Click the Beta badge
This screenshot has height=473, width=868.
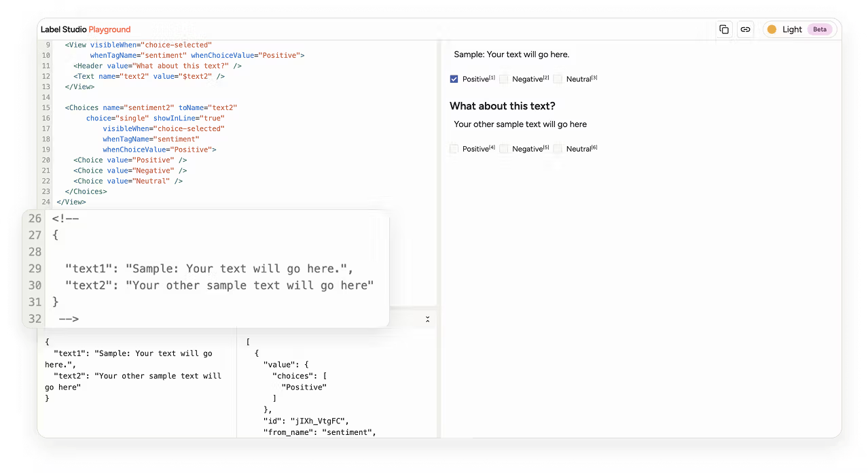pos(820,29)
